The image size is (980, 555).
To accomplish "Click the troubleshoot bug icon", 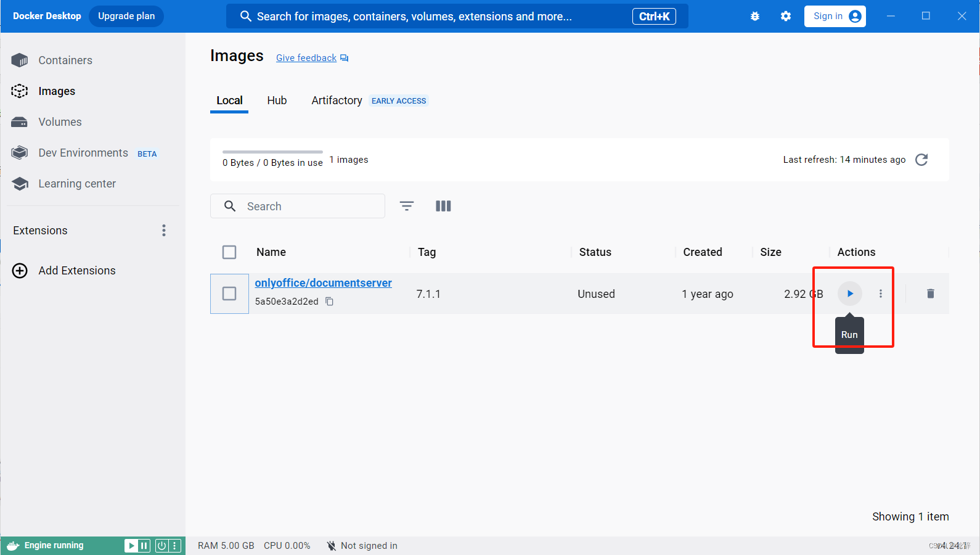I will [755, 17].
